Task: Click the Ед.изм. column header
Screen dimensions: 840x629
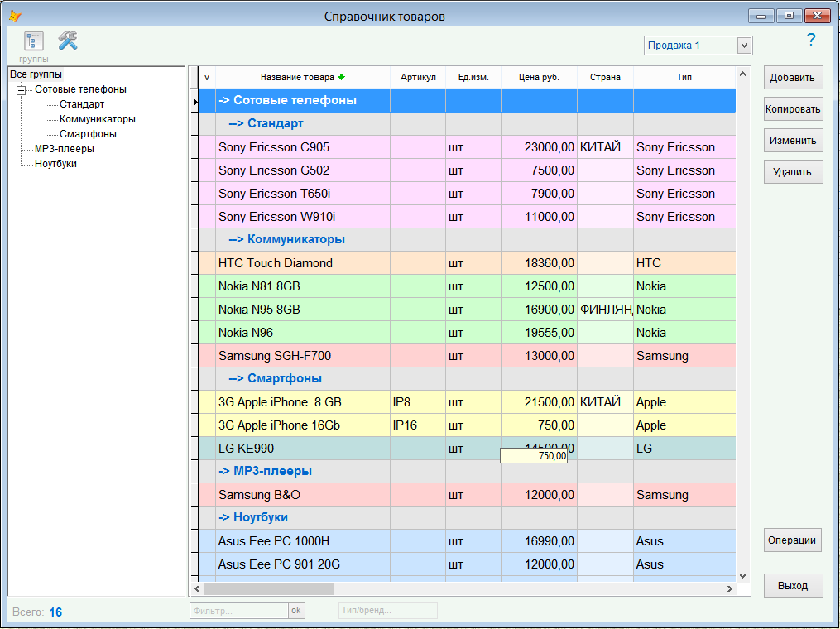Action: (x=473, y=77)
